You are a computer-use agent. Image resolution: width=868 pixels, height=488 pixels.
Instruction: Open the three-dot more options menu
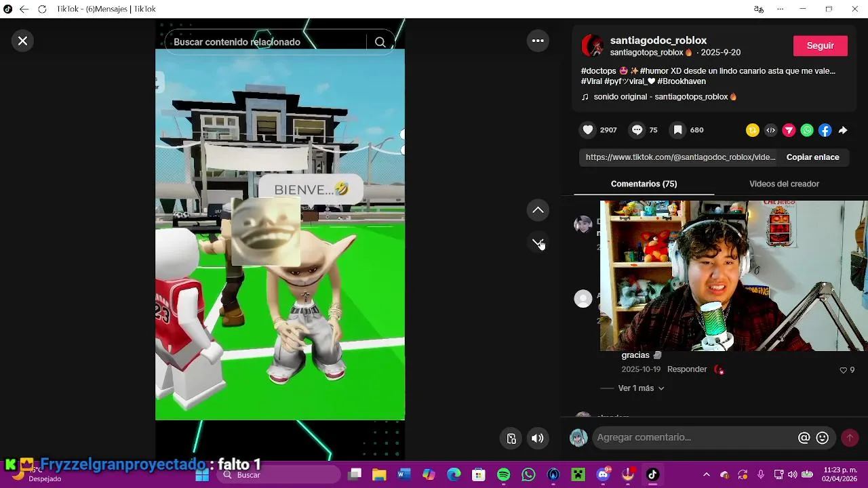pos(538,41)
